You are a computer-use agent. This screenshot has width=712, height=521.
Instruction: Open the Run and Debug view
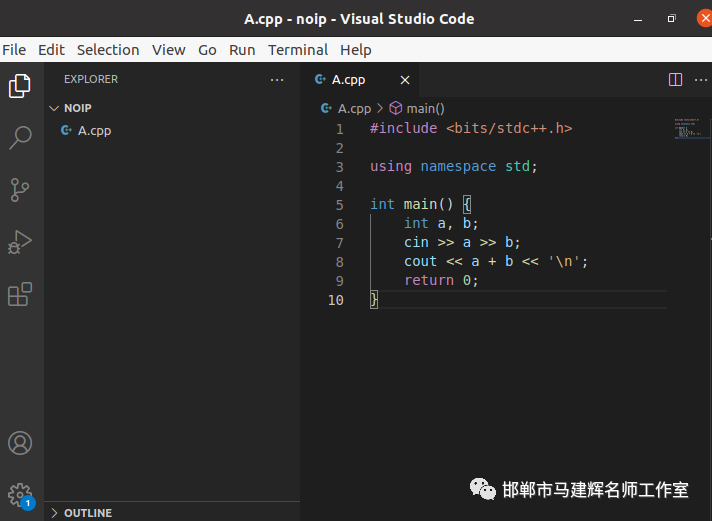tap(20, 242)
